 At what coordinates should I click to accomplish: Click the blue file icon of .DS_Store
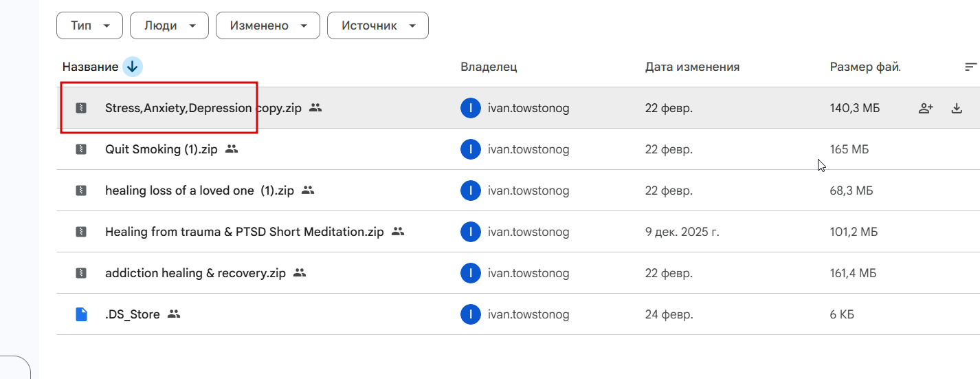[81, 314]
